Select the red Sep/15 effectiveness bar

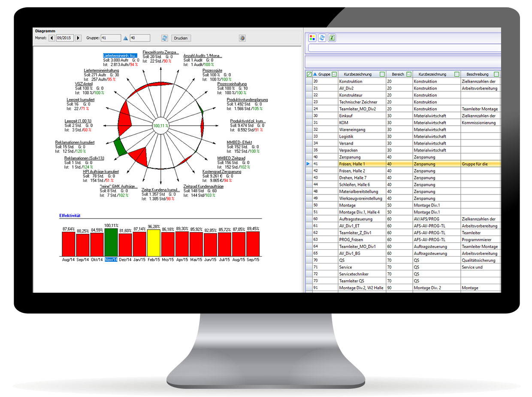253,244
